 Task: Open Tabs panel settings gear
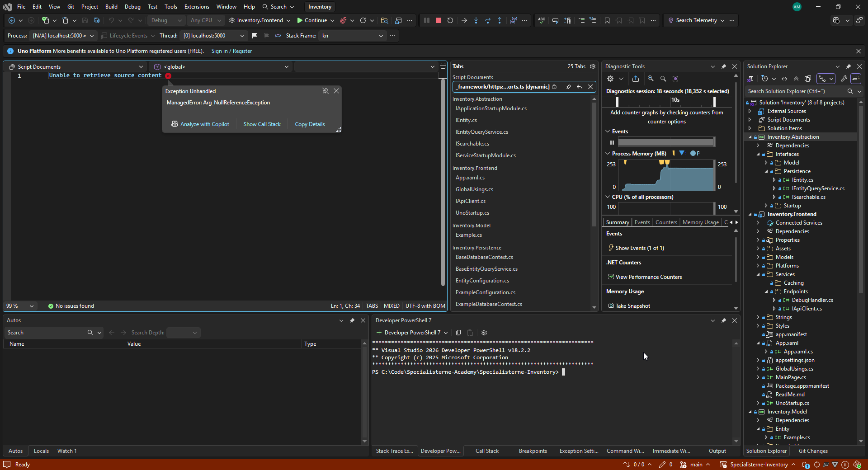pos(593,66)
